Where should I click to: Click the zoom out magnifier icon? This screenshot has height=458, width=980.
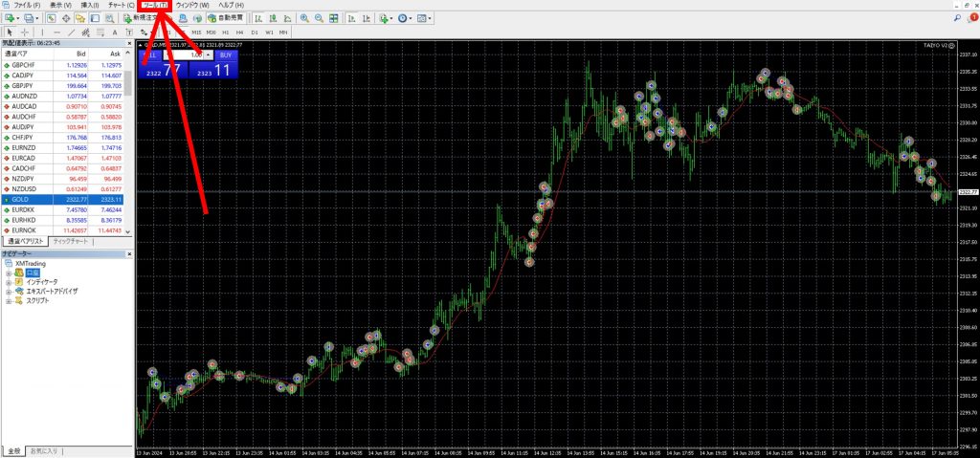319,18
